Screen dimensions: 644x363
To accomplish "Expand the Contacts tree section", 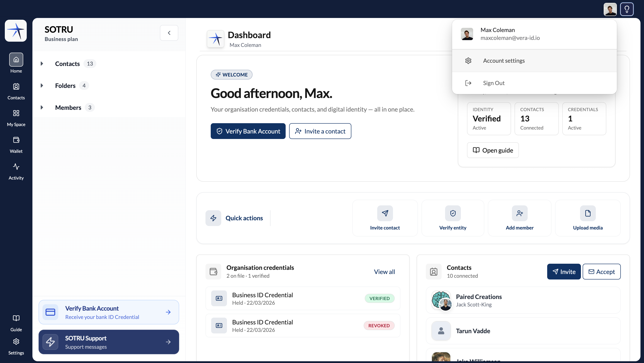I will tap(42, 64).
